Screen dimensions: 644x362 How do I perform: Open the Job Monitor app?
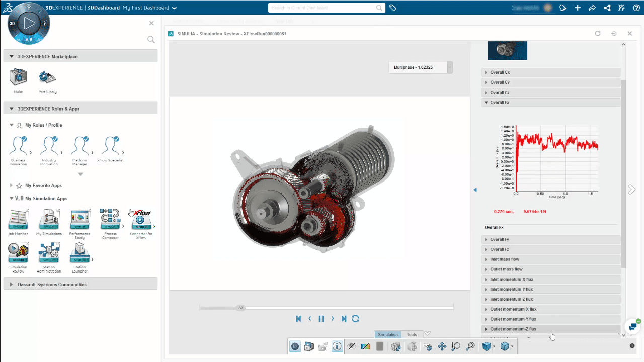[x=19, y=220]
